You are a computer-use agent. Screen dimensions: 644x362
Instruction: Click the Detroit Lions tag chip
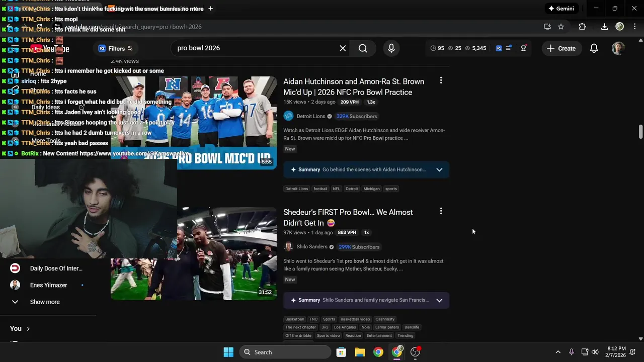tap(296, 189)
